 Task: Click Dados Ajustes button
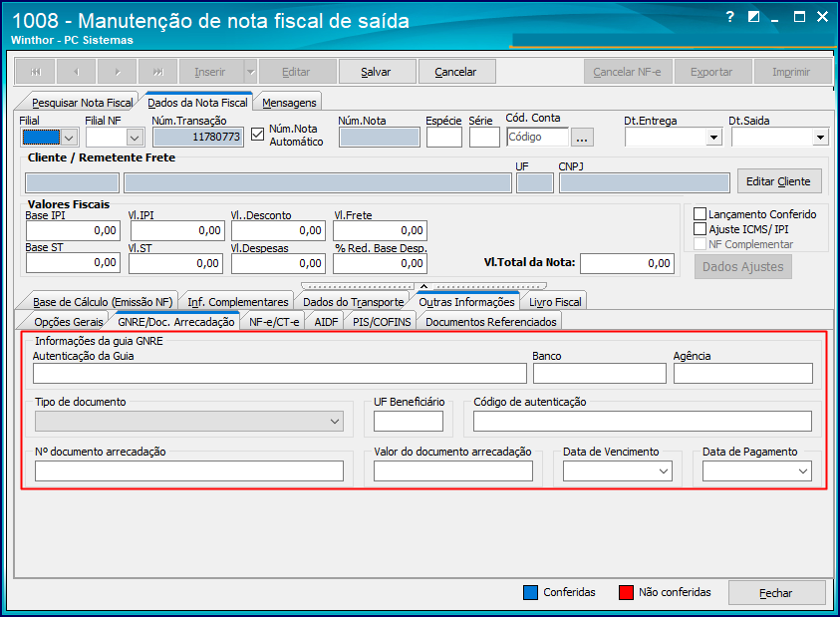(x=743, y=267)
